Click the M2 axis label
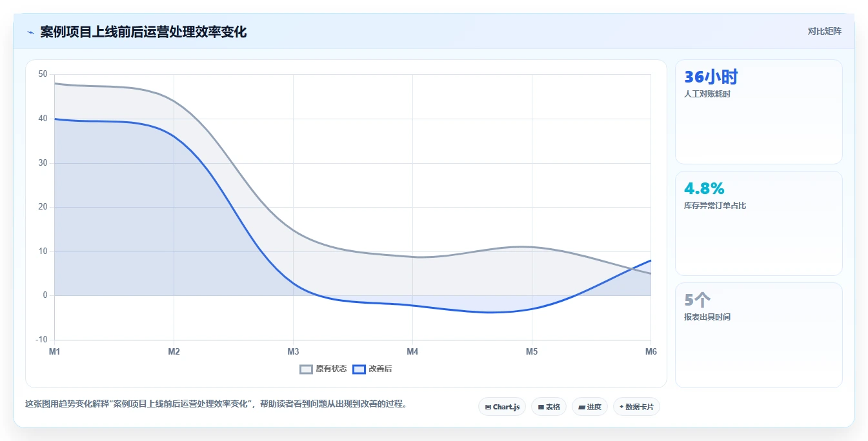This screenshot has height=441, width=868. pyautogui.click(x=174, y=351)
